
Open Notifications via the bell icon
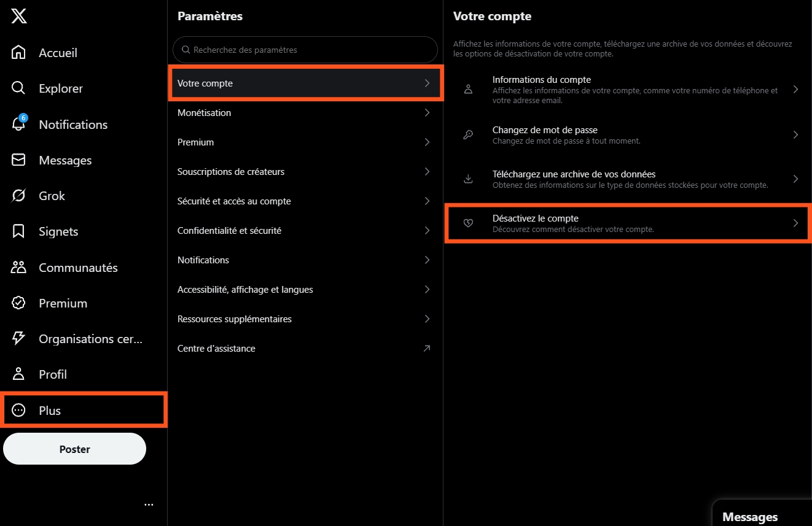coord(19,124)
